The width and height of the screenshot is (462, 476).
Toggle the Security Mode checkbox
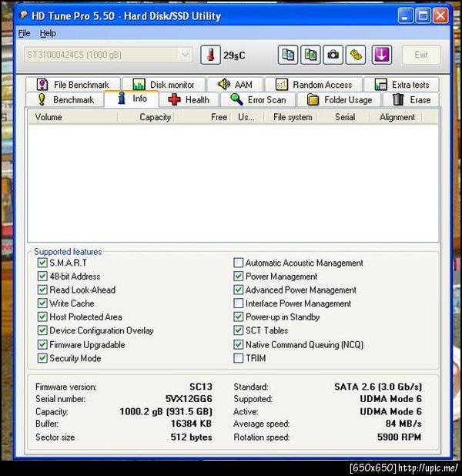pos(42,358)
